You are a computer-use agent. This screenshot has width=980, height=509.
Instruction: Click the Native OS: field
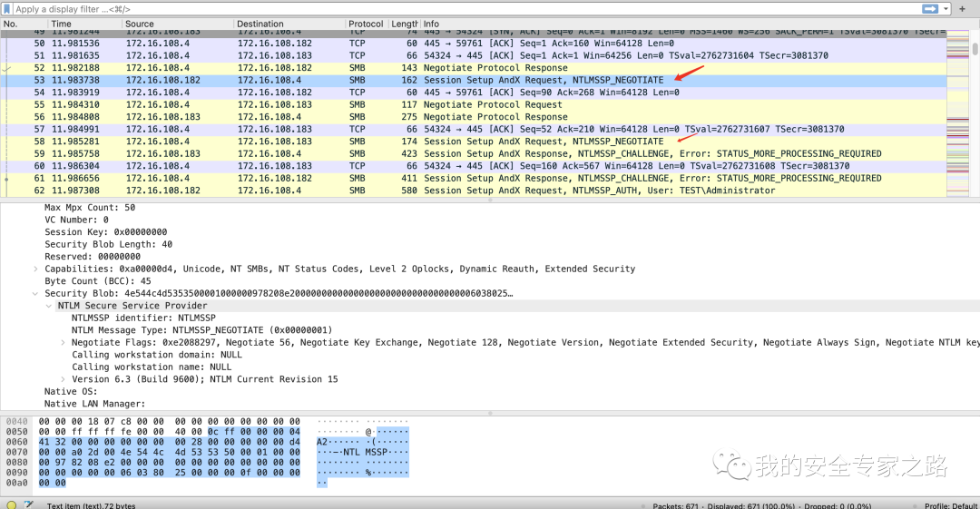tap(71, 391)
